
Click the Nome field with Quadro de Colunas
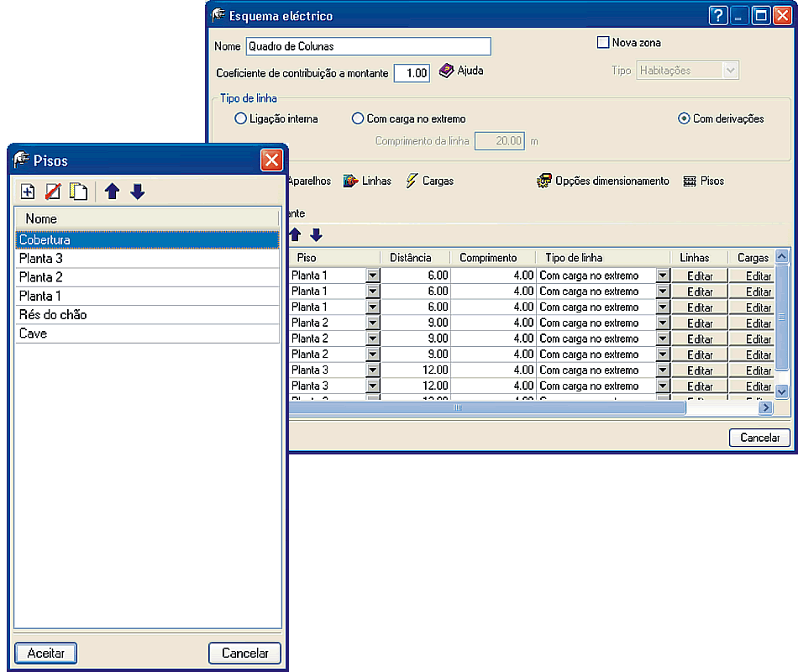coord(369,46)
